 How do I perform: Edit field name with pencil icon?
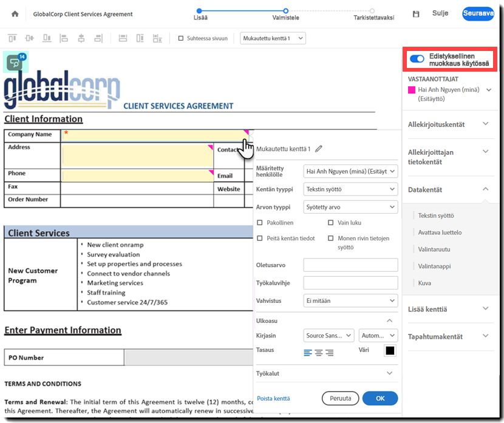tap(318, 149)
